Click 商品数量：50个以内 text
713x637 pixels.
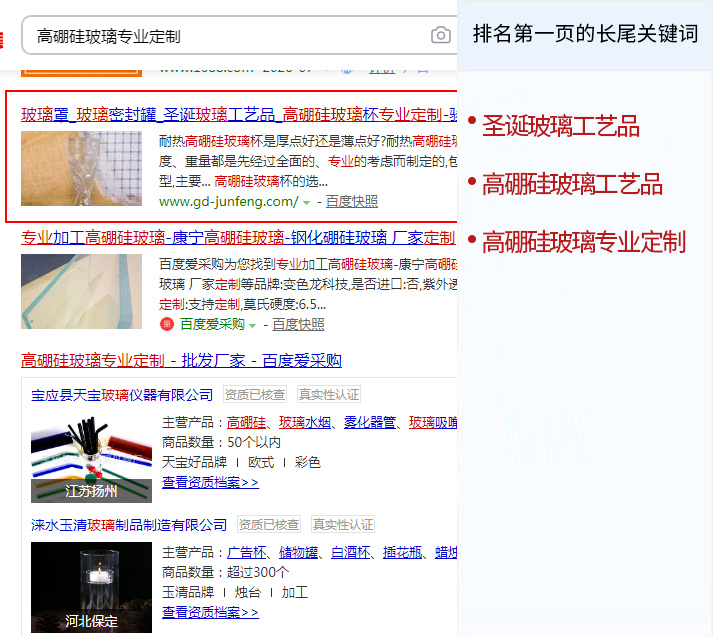point(221,442)
